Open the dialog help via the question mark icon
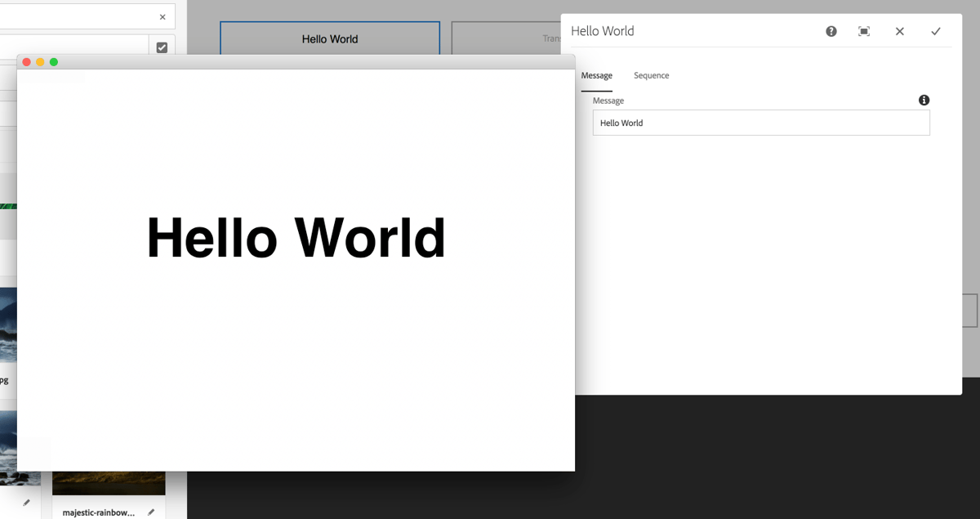Viewport: 980px width, 519px height. [x=831, y=31]
